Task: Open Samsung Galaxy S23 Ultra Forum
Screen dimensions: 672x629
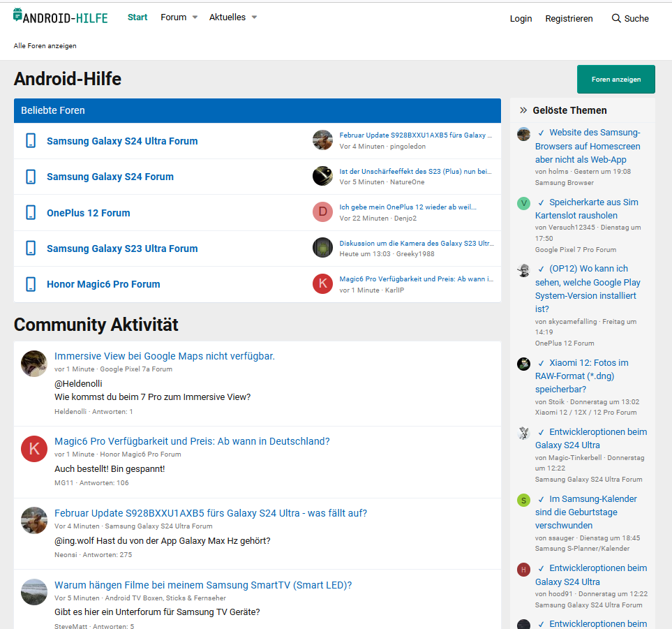Action: click(x=122, y=249)
